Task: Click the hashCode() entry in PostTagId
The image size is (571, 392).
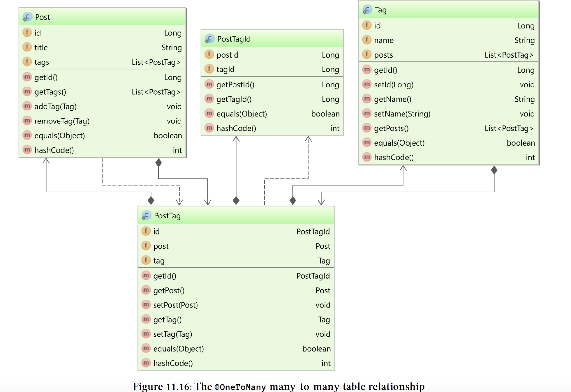Action: (x=236, y=128)
